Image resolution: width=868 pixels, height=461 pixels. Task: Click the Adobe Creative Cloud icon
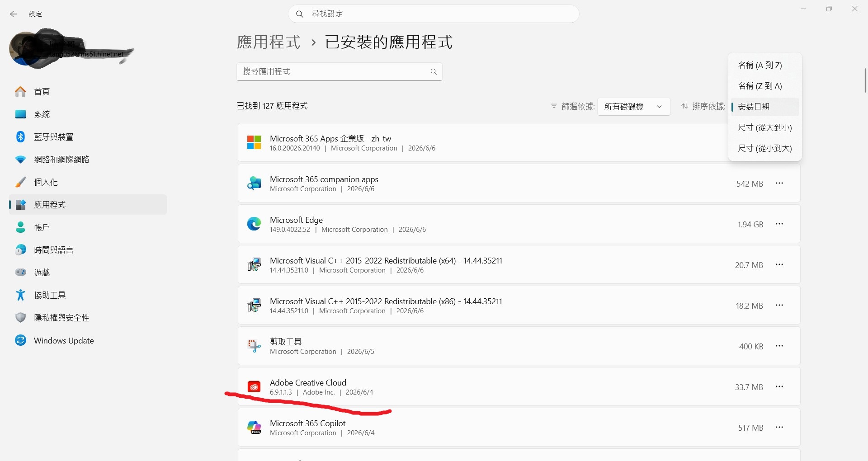[x=254, y=387]
